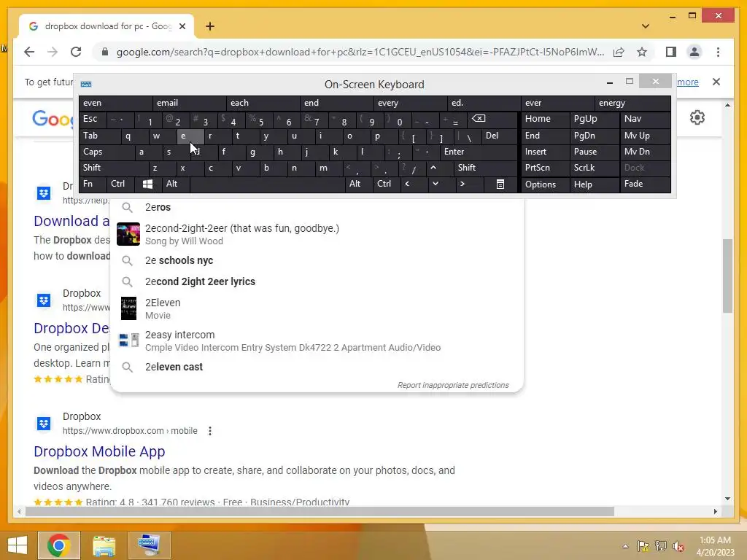Choose predicted word 'every'
Viewport: 747px width, 560px height.
(411, 103)
